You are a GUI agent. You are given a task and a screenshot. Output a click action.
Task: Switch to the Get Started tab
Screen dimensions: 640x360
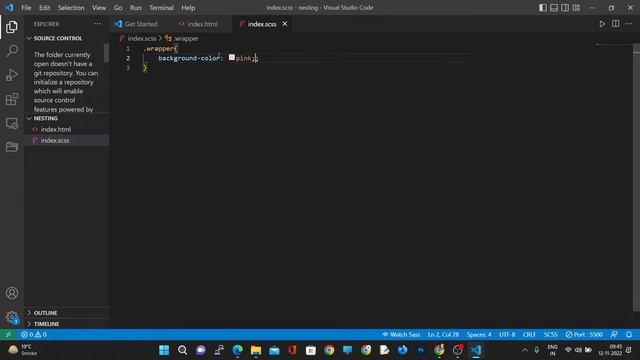(x=141, y=24)
